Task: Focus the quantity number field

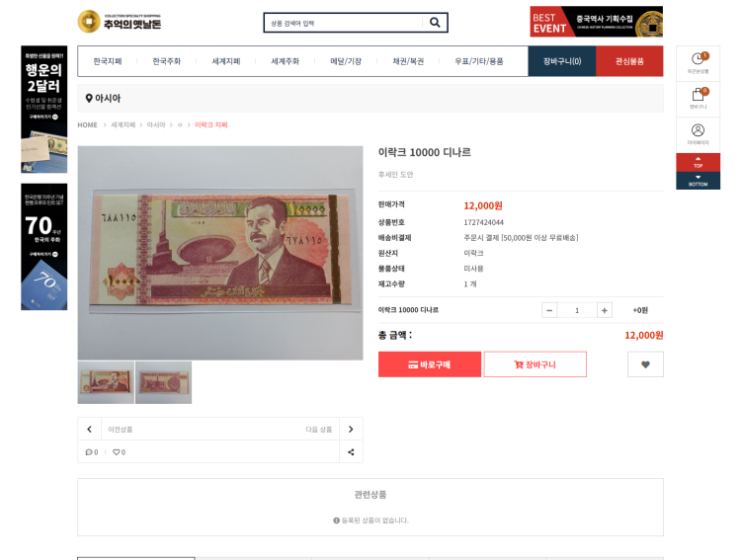Action: 577,310
